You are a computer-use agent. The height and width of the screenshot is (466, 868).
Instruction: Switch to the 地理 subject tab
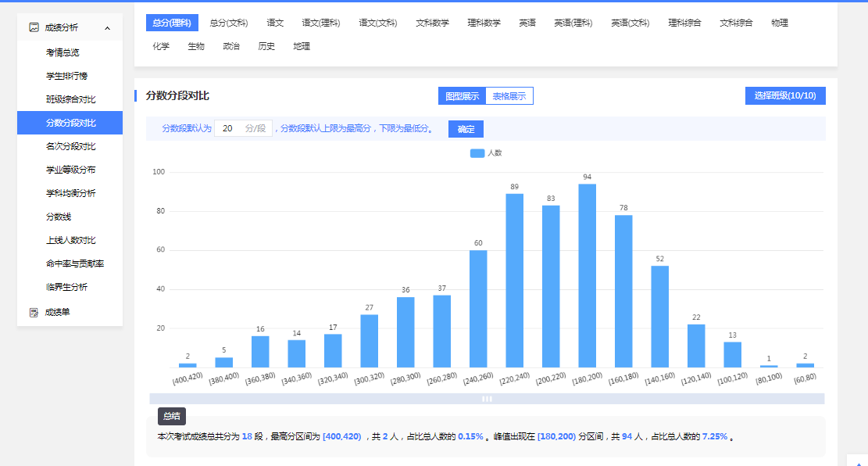[x=302, y=46]
